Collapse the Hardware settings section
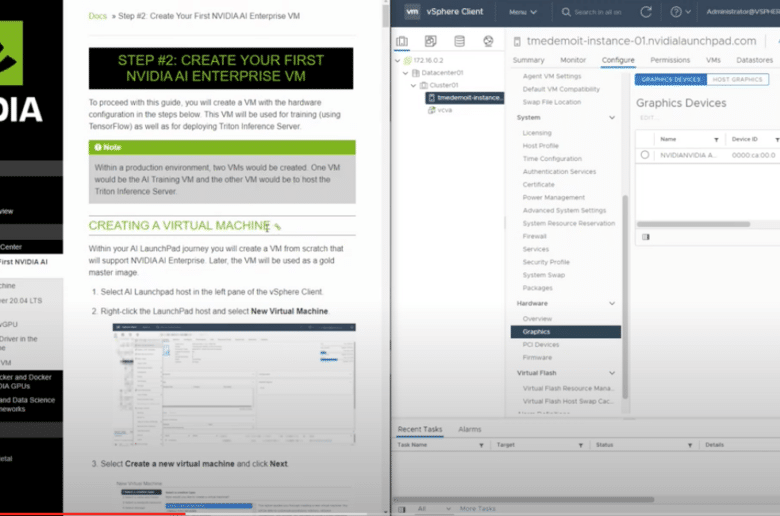 (612, 303)
